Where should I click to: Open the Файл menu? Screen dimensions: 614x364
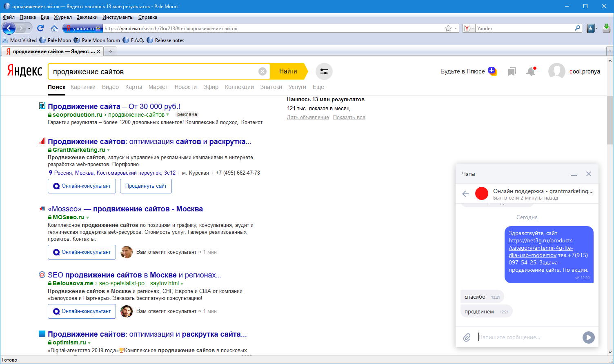click(x=9, y=17)
